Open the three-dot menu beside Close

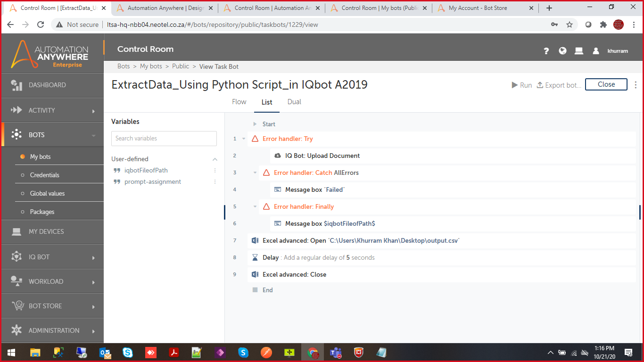(636, 85)
